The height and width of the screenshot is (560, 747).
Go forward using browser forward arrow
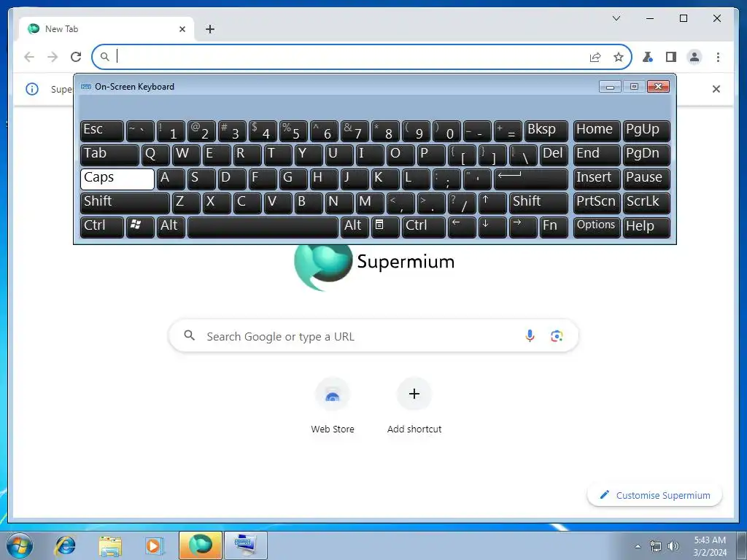point(53,57)
